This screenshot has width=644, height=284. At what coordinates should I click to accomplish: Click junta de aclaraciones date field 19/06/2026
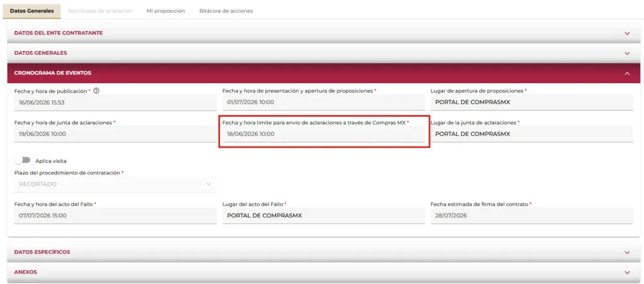(115, 134)
